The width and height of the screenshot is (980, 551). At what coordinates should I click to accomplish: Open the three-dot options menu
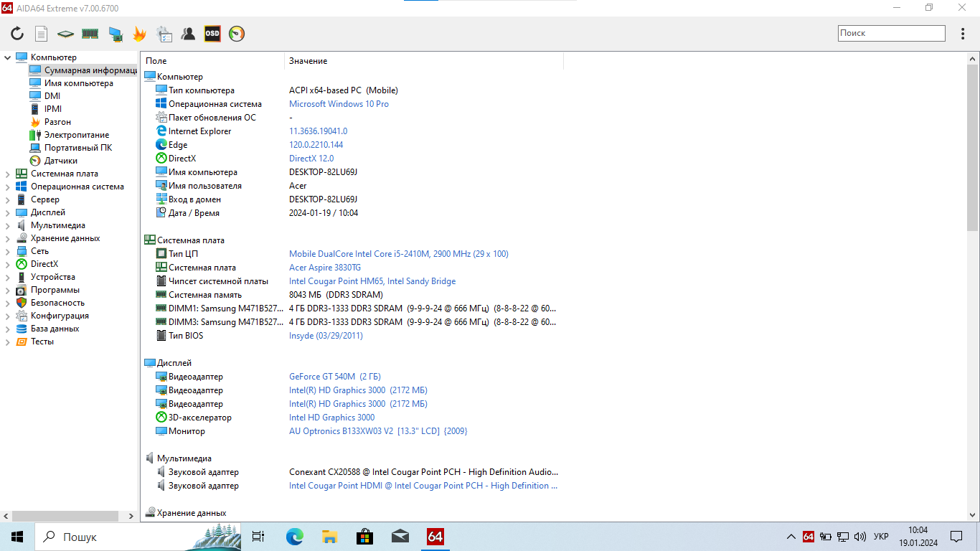pyautogui.click(x=963, y=34)
